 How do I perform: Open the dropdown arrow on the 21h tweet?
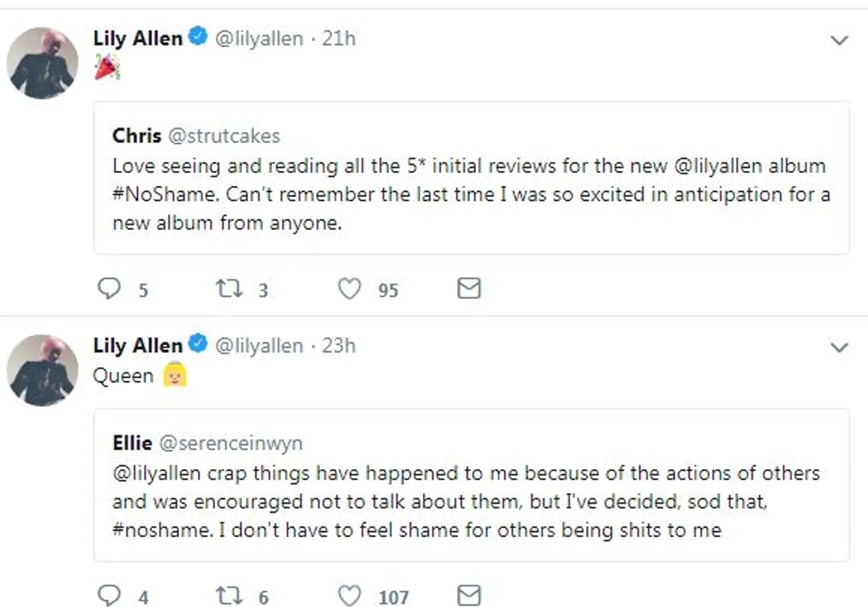pos(840,41)
